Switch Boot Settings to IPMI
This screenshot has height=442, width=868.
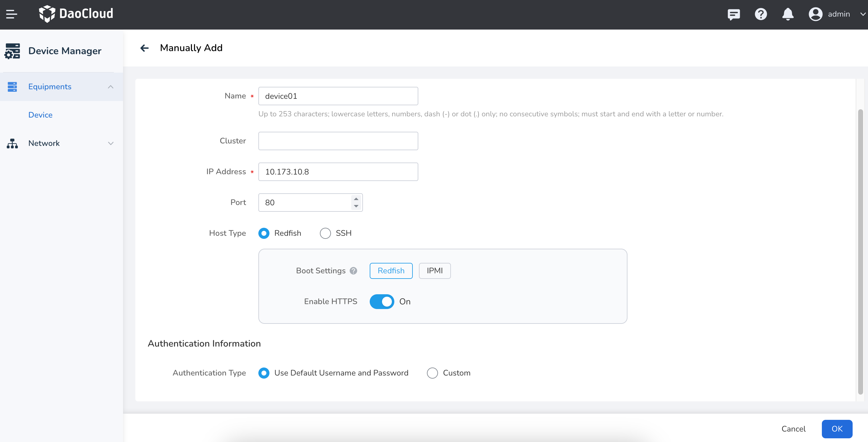point(434,271)
